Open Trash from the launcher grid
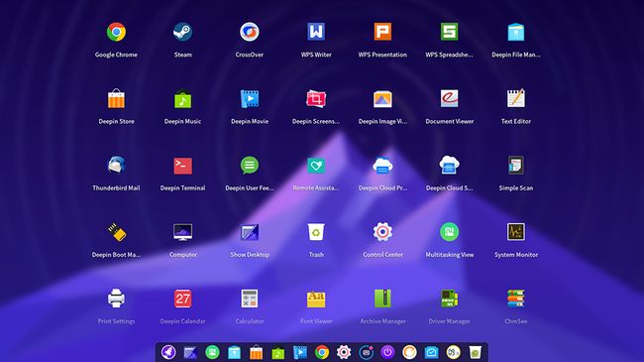 click(316, 232)
